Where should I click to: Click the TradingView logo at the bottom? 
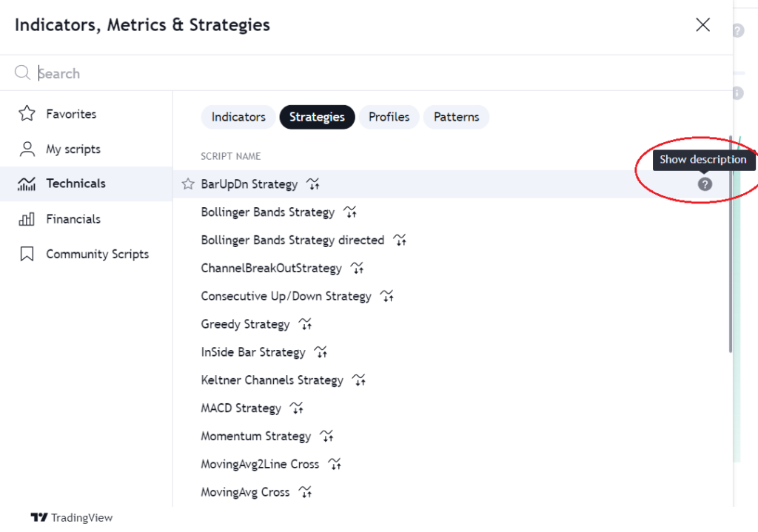tap(72, 517)
